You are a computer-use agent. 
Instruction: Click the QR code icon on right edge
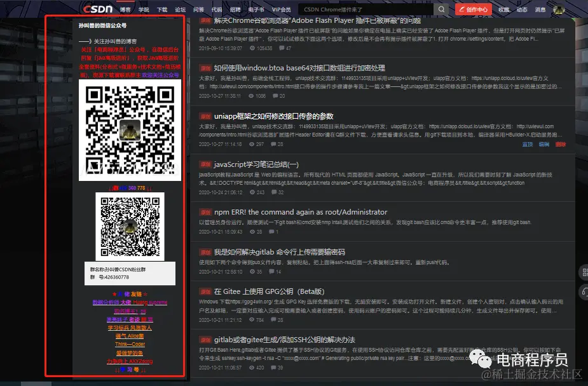(585, 272)
